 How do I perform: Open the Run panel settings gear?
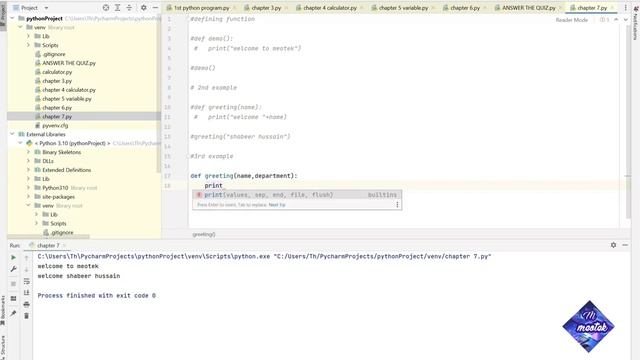pyautogui.click(x=613, y=245)
